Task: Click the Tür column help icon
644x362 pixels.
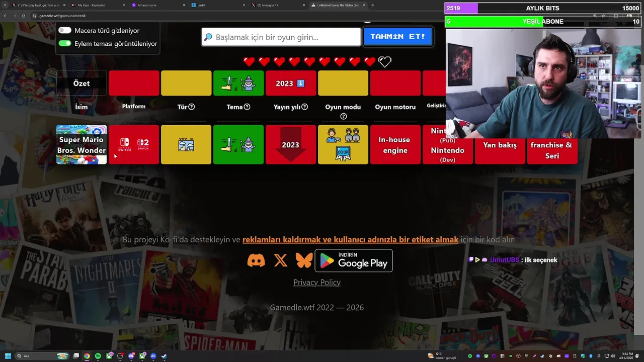Action: point(192,107)
